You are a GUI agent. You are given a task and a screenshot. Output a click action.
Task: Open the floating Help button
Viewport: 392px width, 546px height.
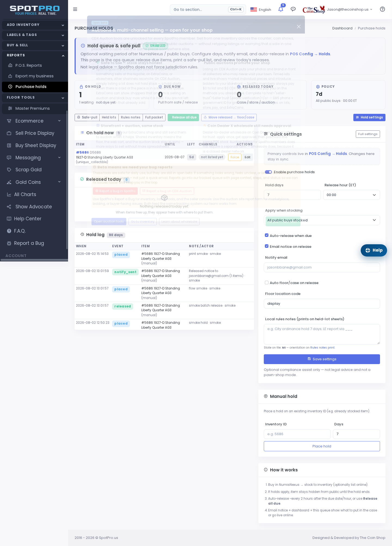(x=374, y=250)
